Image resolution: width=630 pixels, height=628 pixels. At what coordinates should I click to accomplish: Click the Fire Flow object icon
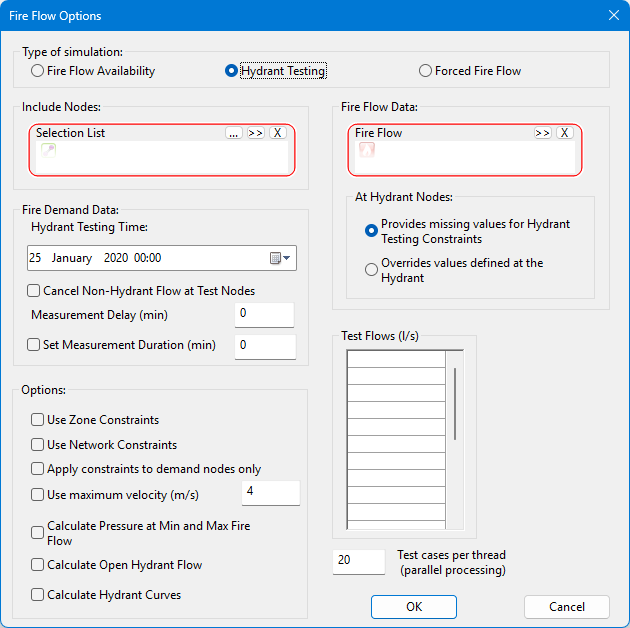(366, 151)
